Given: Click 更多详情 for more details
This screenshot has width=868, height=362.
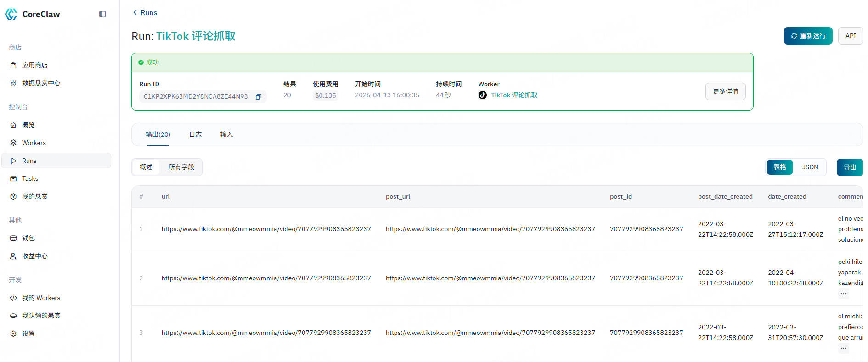Looking at the screenshot, I should (x=725, y=91).
